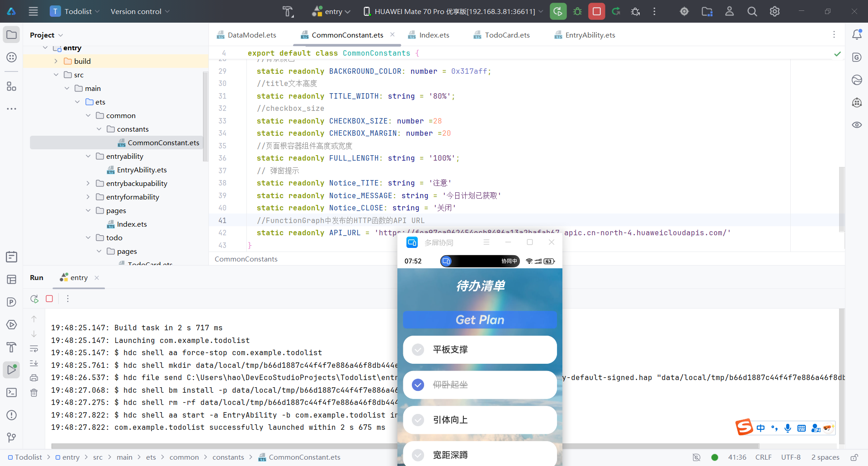Print the run console output
The height and width of the screenshot is (466, 868).
coord(34,378)
